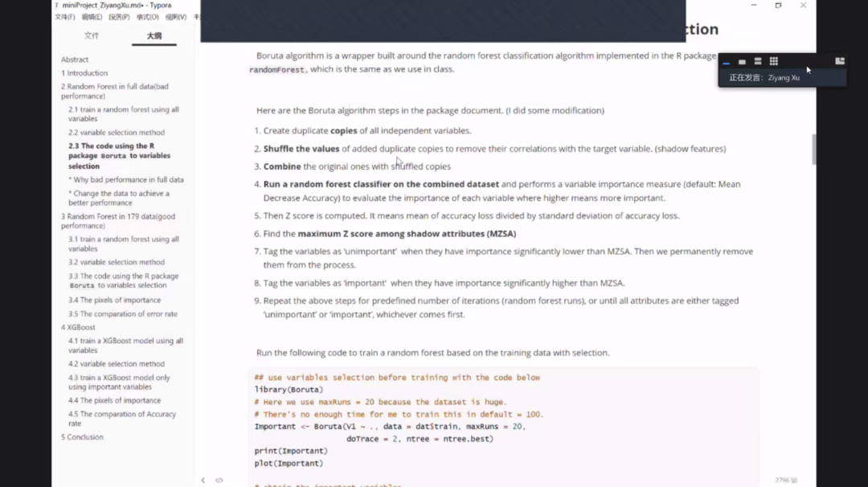Click the code line print(Important)
The image size is (868, 487).
click(x=291, y=451)
